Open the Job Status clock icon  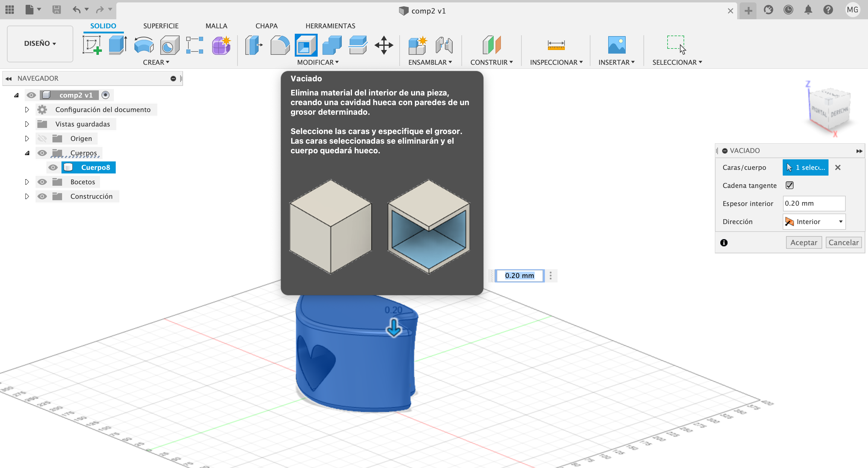(788, 10)
